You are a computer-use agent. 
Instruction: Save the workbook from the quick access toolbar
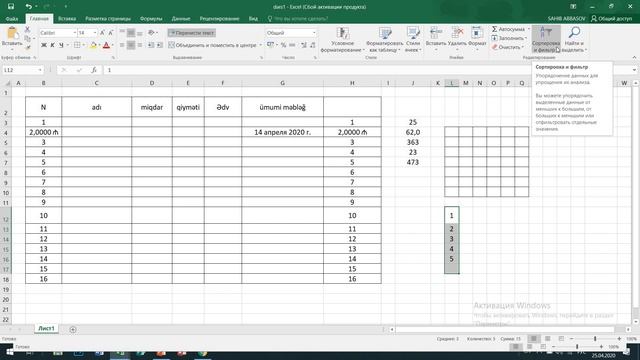click(x=11, y=7)
